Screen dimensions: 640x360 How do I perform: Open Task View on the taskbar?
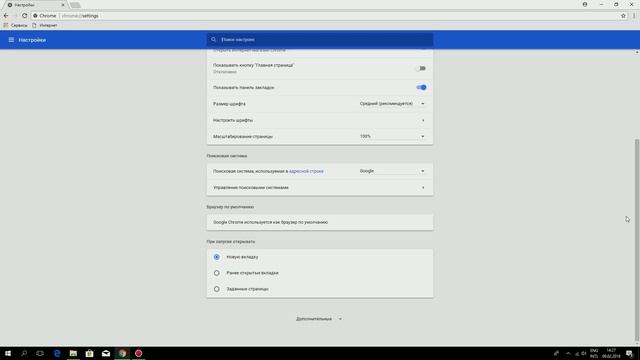tap(40, 353)
